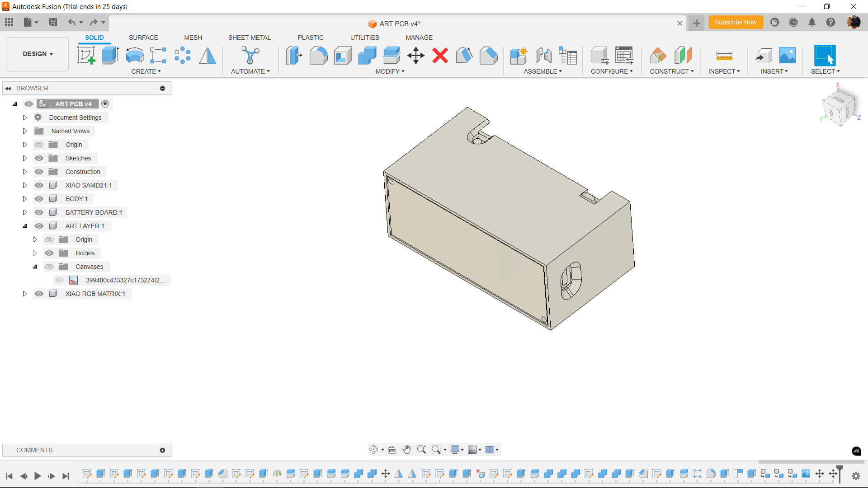
Task: Open the CONSTRUCT dropdown menu
Action: pos(671,71)
